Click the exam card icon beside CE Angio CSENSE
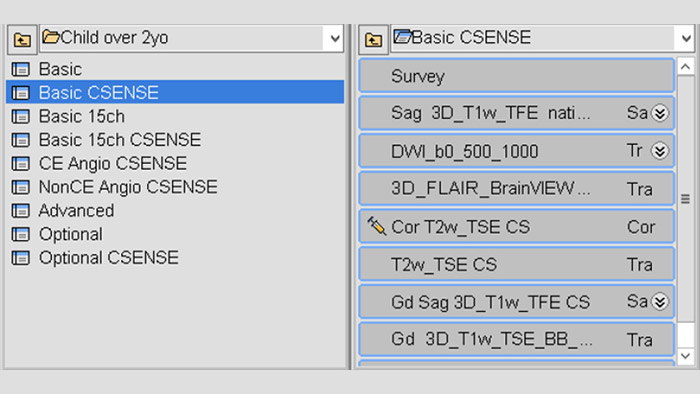The image size is (700, 394). coord(21,164)
